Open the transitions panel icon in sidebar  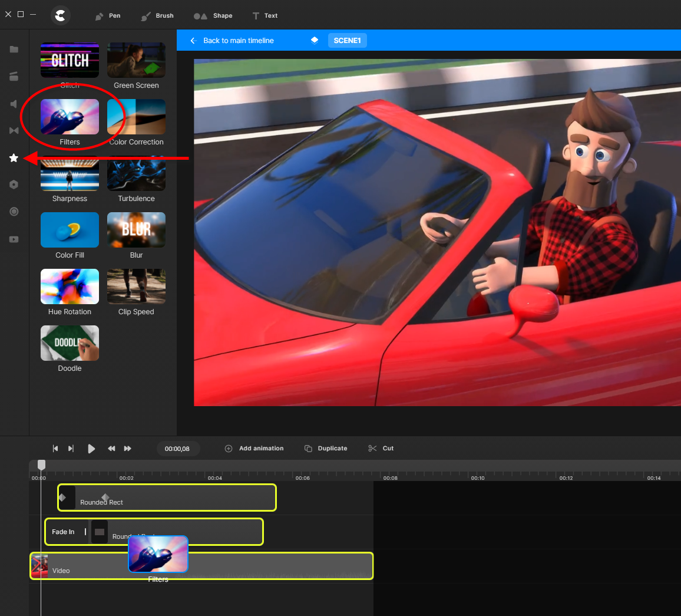(x=14, y=130)
